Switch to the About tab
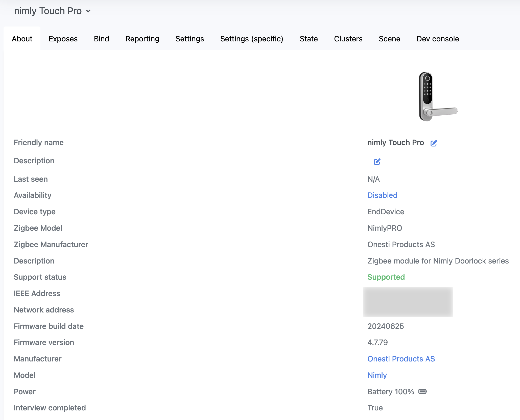Image resolution: width=520 pixels, height=420 pixels. click(x=22, y=39)
